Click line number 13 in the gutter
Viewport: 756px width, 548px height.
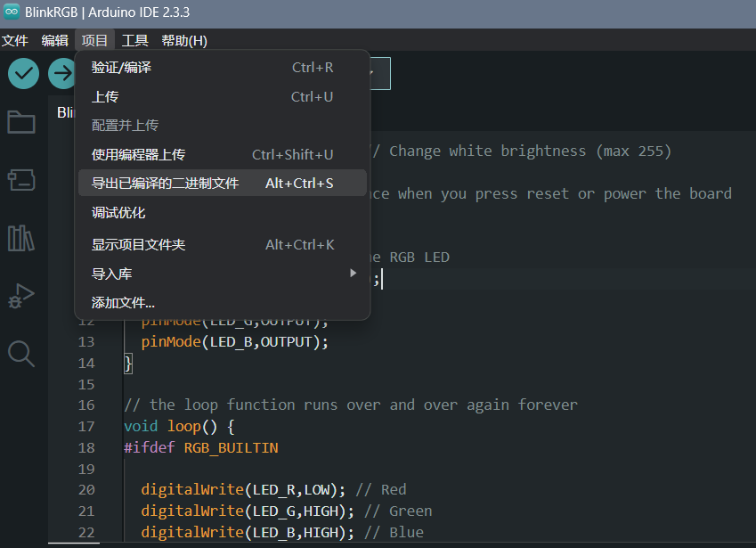pos(86,342)
